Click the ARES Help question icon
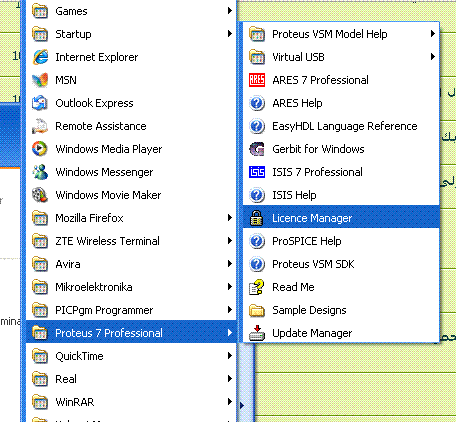The image size is (459, 422). coord(257,103)
